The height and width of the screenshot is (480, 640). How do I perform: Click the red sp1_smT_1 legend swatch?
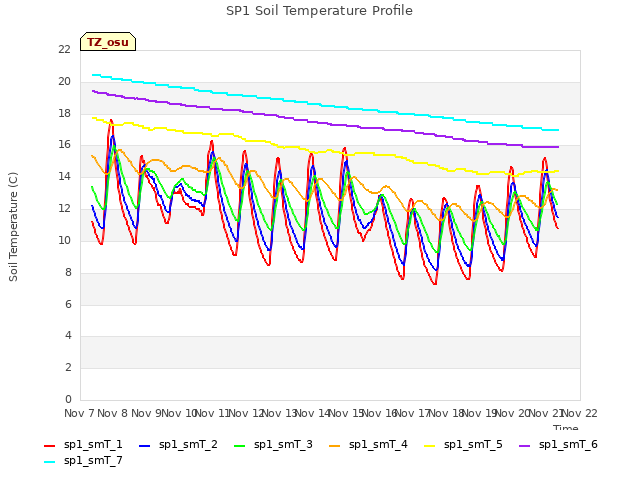coord(49,446)
